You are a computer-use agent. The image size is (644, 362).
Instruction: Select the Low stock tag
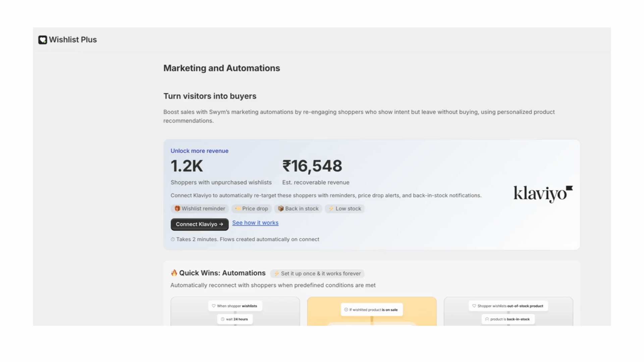pos(345,208)
